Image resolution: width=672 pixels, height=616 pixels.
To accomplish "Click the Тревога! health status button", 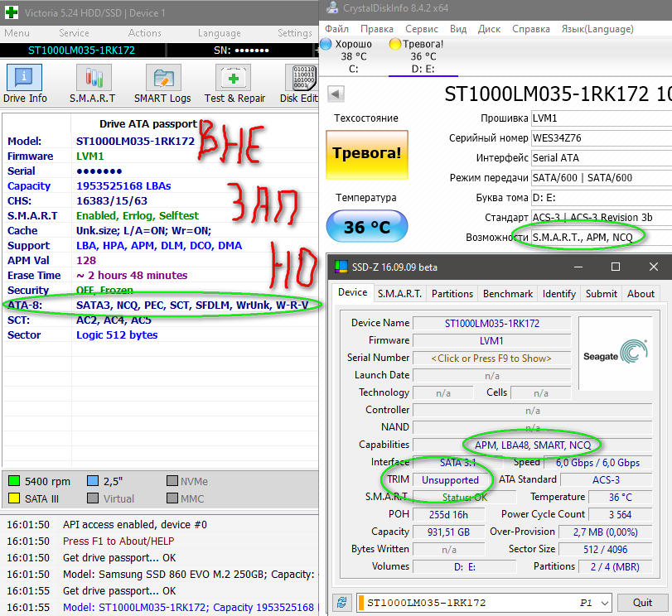I will (x=366, y=153).
